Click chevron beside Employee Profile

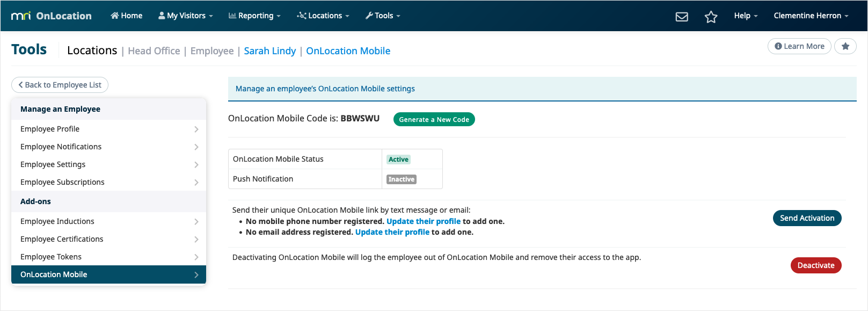click(196, 129)
